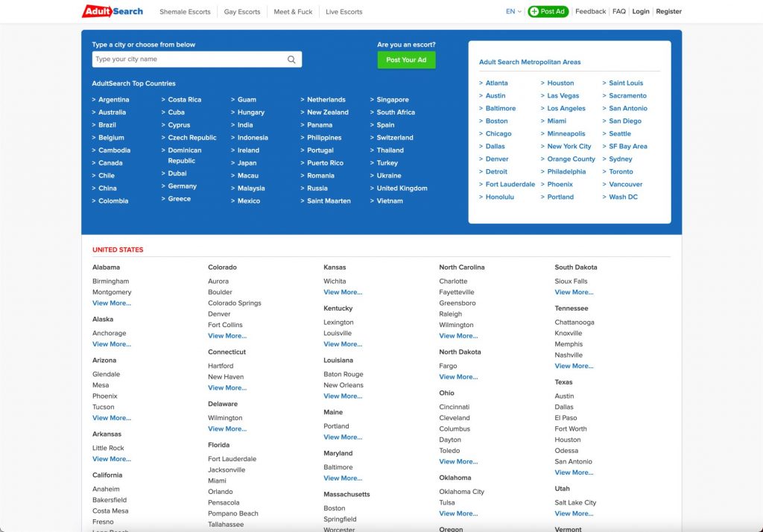Expand View More under Louisiana

coord(343,396)
